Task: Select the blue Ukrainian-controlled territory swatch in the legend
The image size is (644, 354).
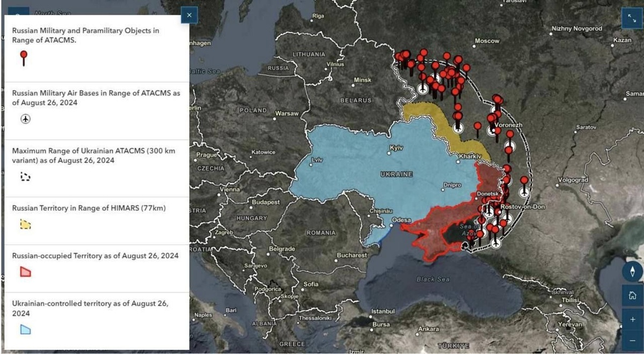Action: pyautogui.click(x=25, y=329)
